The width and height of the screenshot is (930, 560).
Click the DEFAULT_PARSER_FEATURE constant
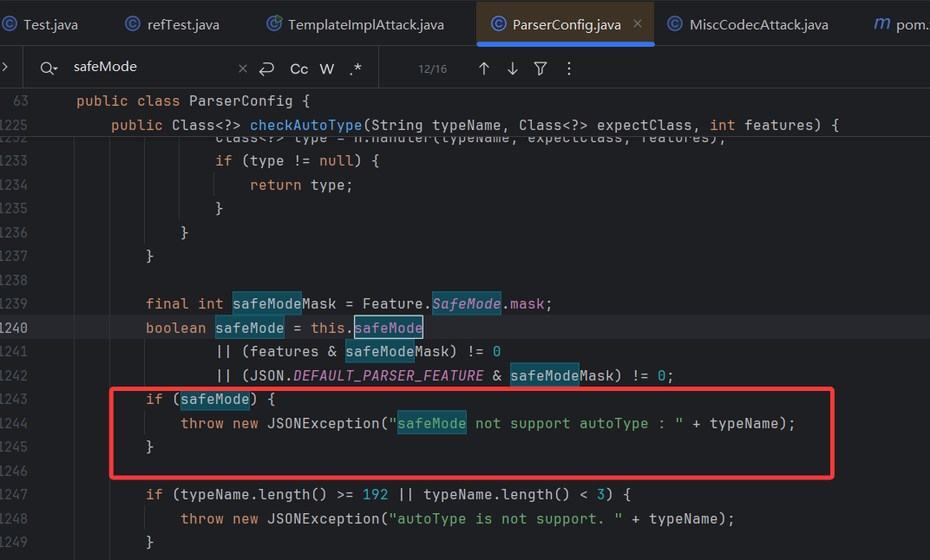[388, 375]
